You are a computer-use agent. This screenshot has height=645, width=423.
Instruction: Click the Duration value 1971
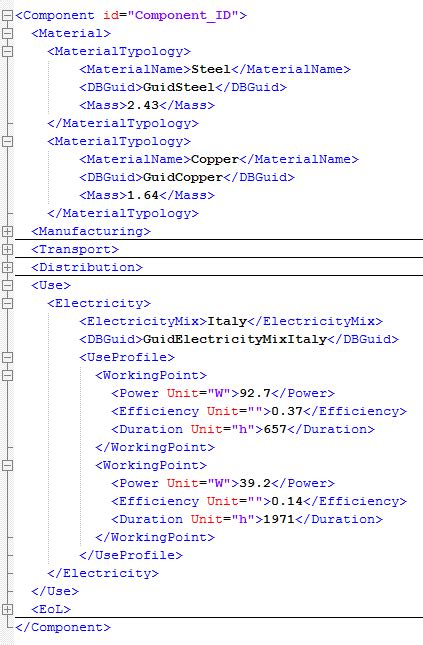coord(279,520)
